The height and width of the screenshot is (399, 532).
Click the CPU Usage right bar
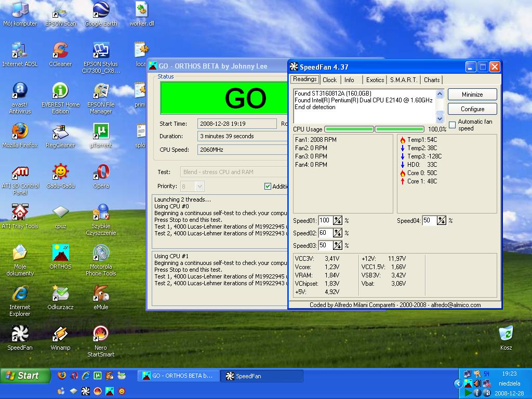[400, 129]
